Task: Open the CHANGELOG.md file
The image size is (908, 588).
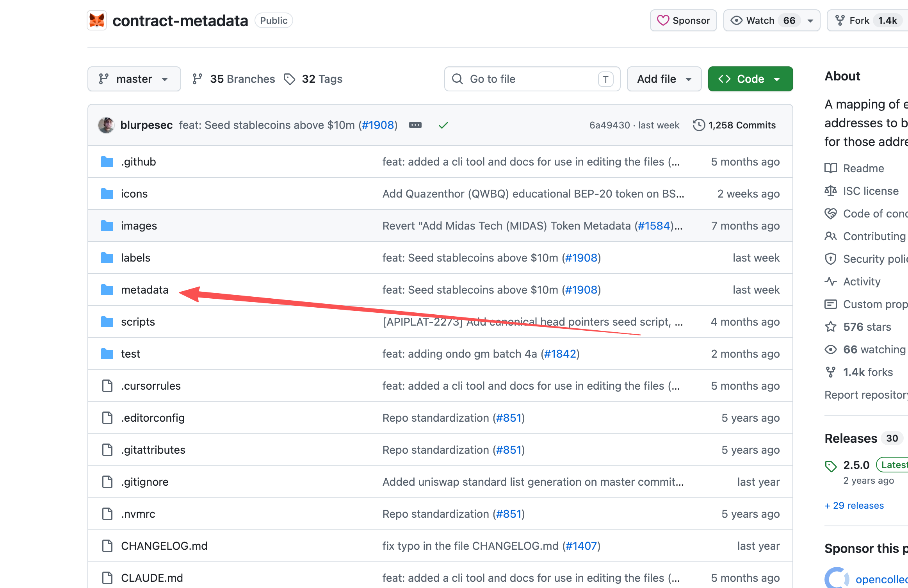Action: (164, 546)
